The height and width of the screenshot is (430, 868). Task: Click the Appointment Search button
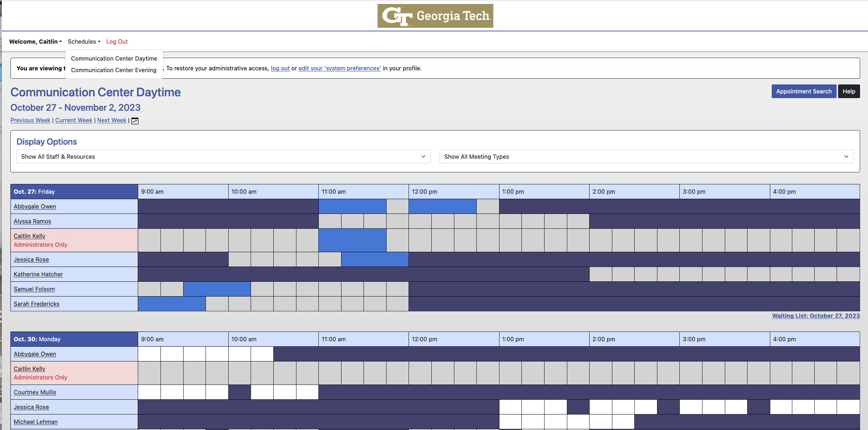point(804,91)
